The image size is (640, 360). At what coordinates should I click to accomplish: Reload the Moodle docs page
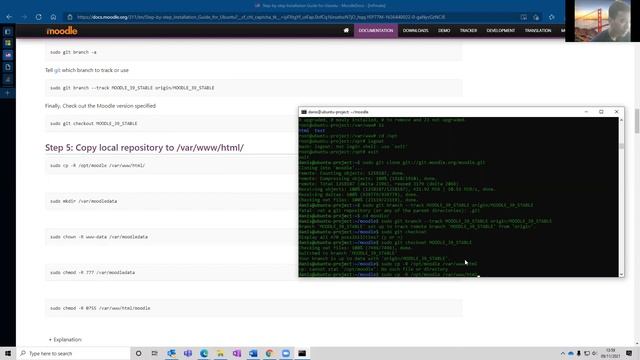(x=39, y=17)
